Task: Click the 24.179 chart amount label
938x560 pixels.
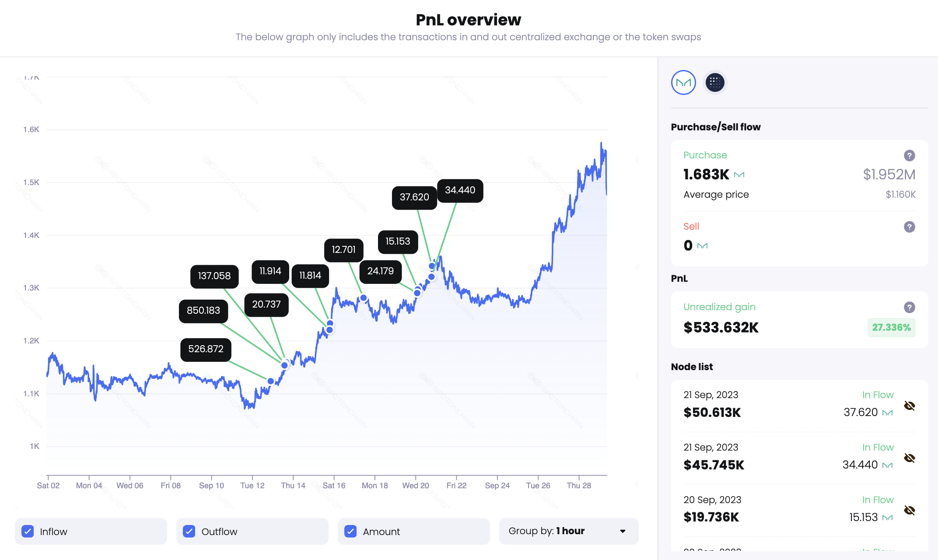Action: (x=380, y=271)
